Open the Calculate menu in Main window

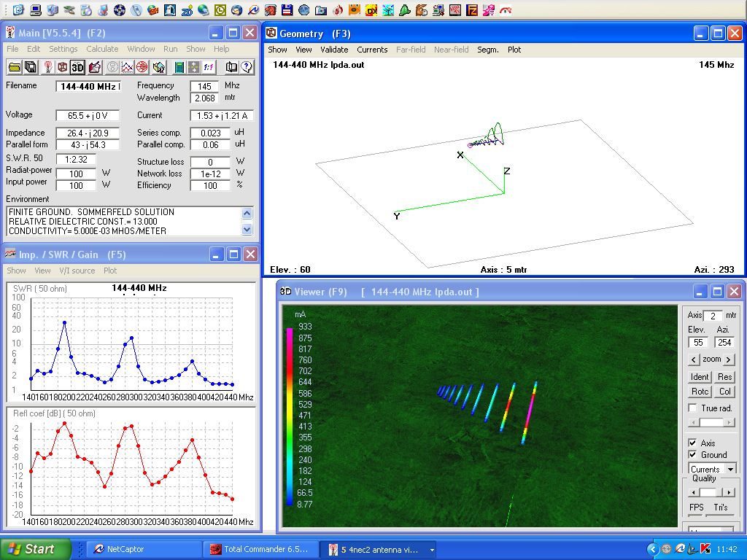pos(102,49)
